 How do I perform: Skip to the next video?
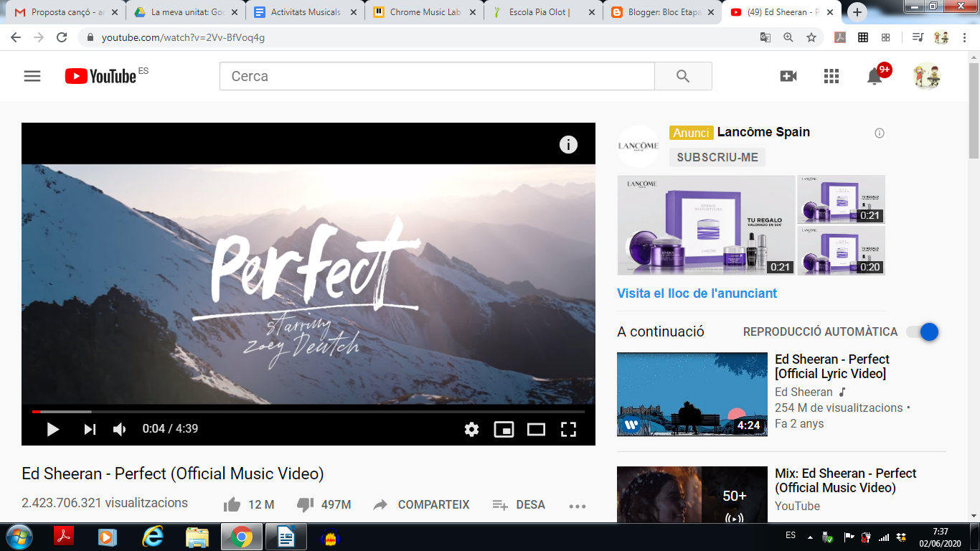(x=90, y=429)
